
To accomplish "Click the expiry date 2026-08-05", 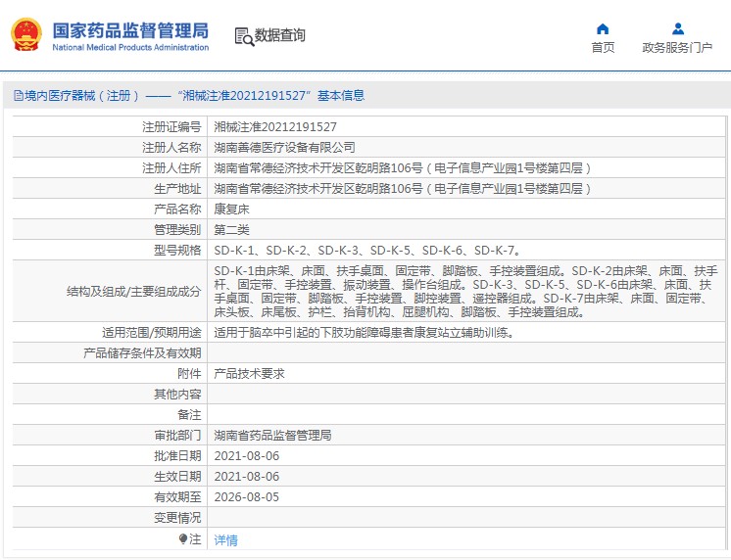I will 247,496.
